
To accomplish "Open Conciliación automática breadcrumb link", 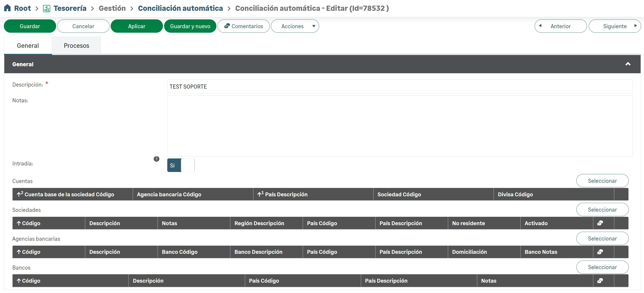I will click(180, 8).
